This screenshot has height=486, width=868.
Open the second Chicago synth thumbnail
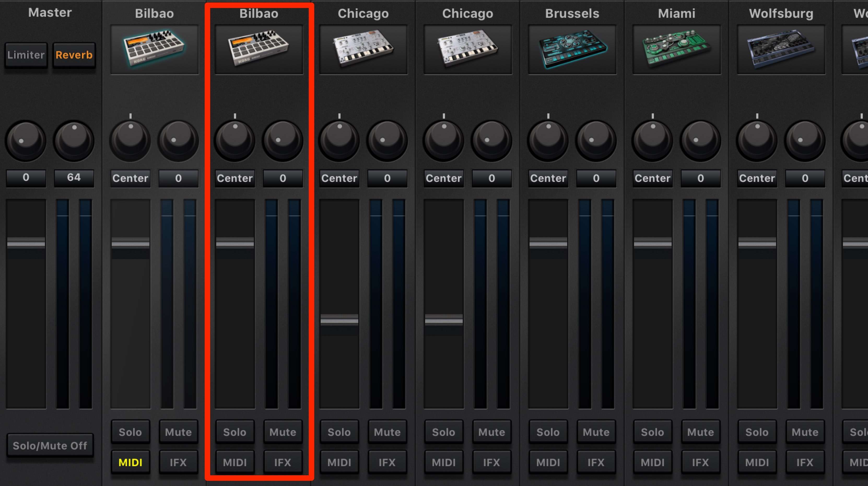pyautogui.click(x=468, y=49)
